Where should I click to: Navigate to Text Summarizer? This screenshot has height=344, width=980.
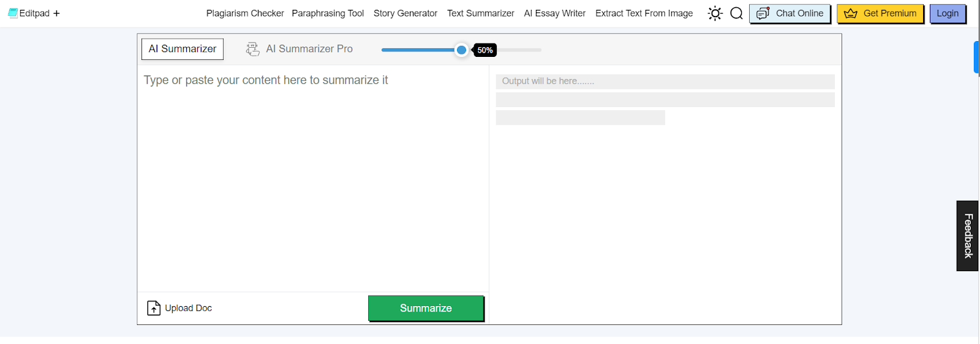point(481,13)
